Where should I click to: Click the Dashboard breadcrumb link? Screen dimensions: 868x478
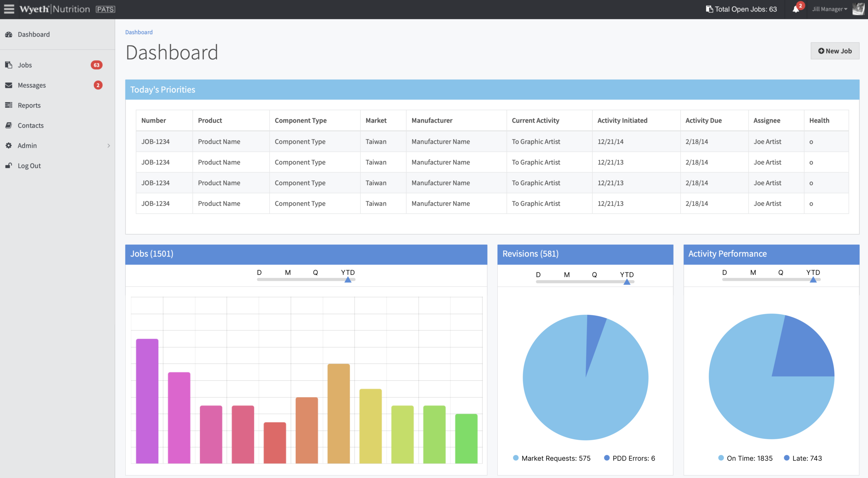tap(139, 32)
